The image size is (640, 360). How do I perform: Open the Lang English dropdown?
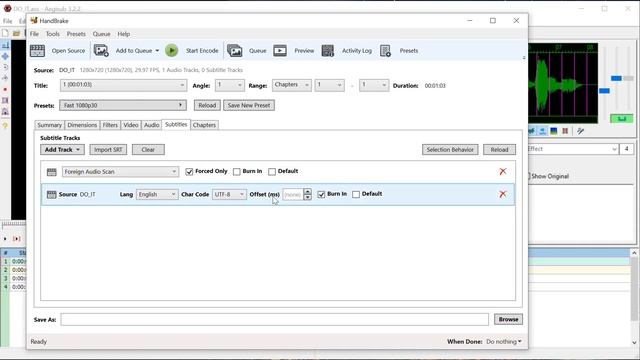pos(157,195)
